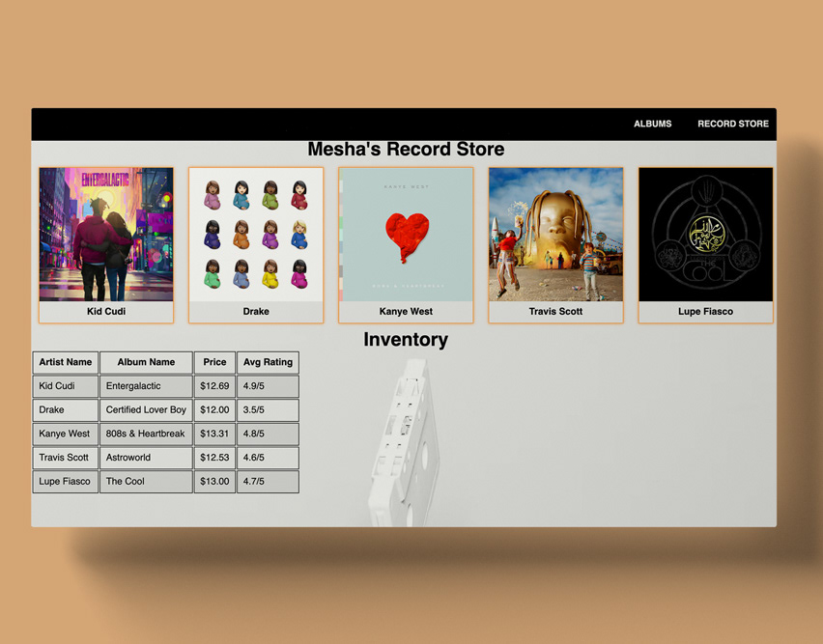This screenshot has width=823, height=644.
Task: Open the ALBUMS nav link
Action: (x=652, y=124)
